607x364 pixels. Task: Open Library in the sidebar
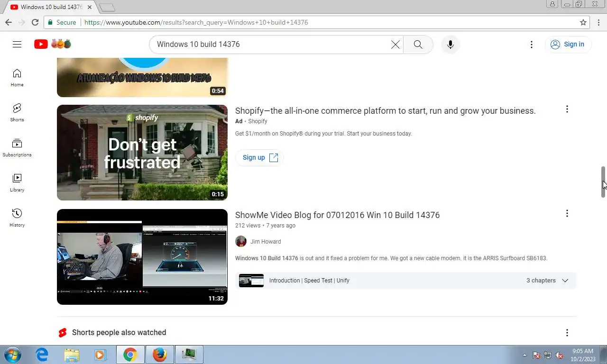(17, 183)
